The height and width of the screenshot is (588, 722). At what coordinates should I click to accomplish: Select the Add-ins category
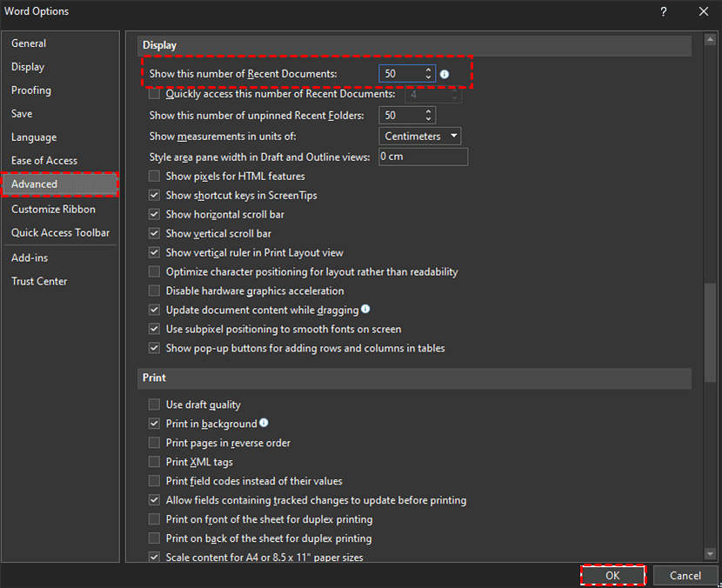pos(60,257)
